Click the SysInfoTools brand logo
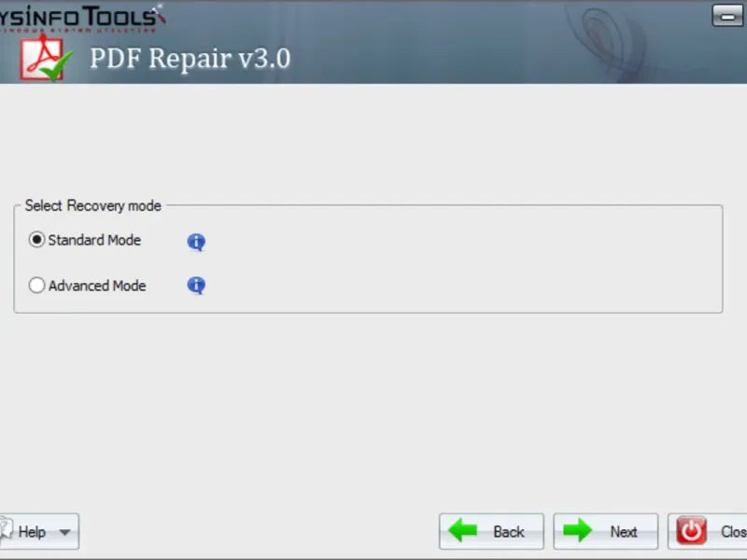This screenshot has width=747, height=560. (82, 18)
